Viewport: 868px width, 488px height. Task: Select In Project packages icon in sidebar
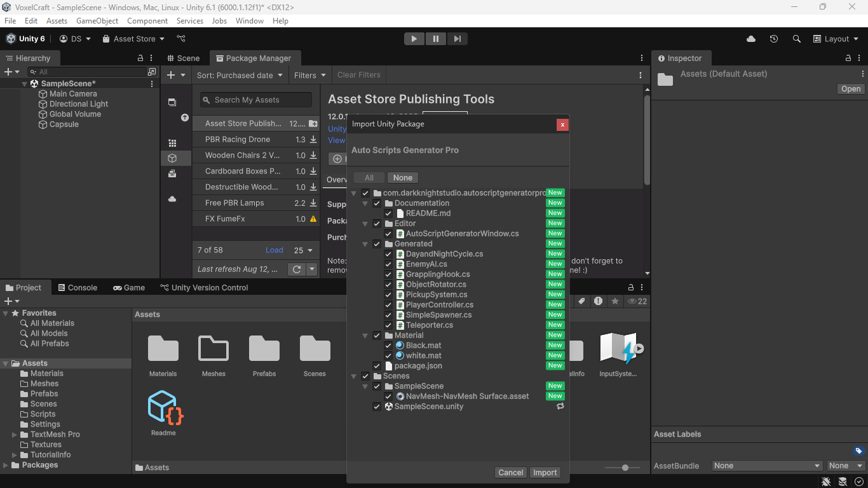tap(172, 102)
